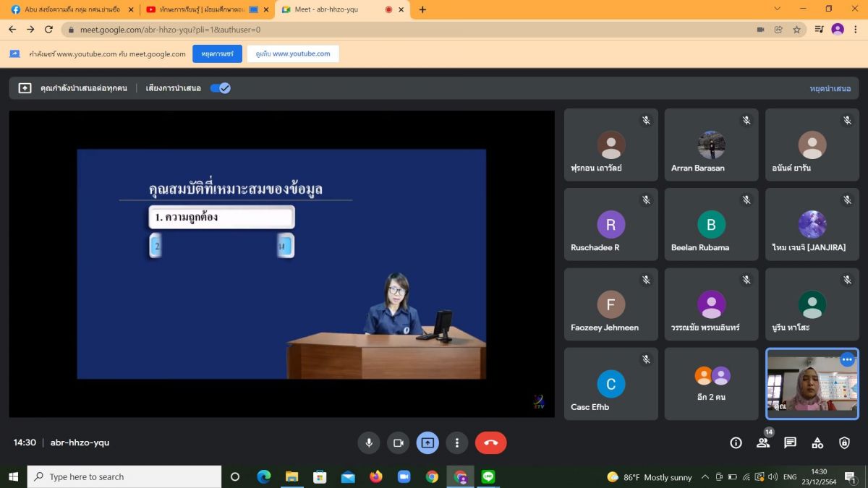Click the blue stop sharing button
This screenshot has height=488, width=868.
click(x=217, y=54)
